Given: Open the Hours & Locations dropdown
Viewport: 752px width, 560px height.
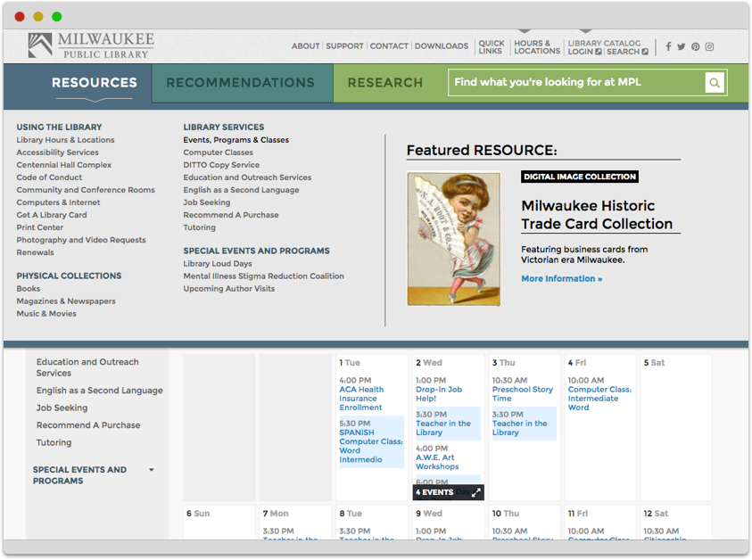Looking at the screenshot, I should tap(537, 47).
